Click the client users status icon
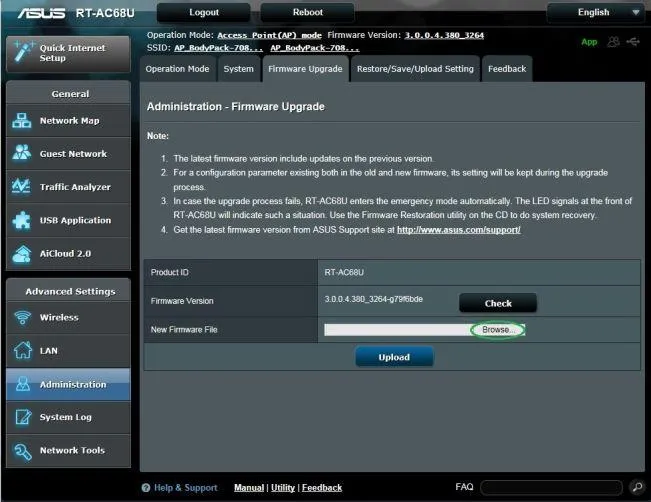The width and height of the screenshot is (651, 502). tap(613, 42)
